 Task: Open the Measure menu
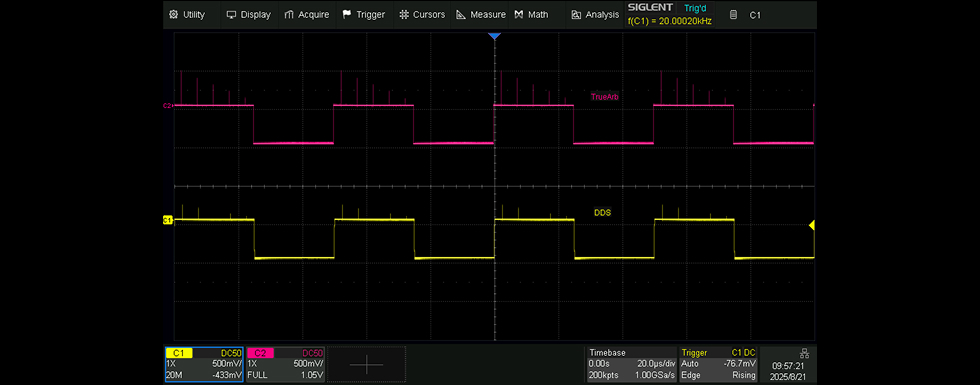(x=481, y=14)
